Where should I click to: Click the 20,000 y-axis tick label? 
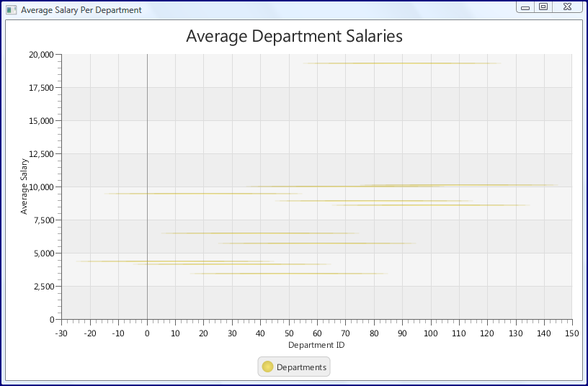pyautogui.click(x=41, y=55)
